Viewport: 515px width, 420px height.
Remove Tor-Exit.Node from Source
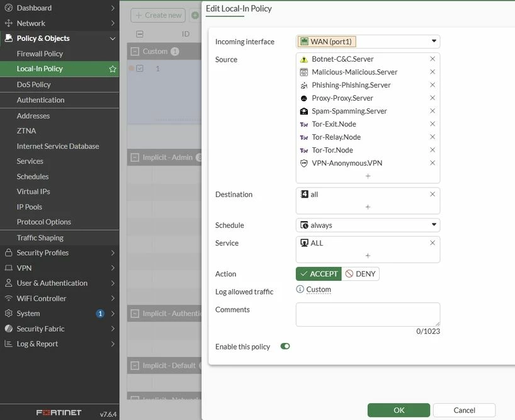coord(433,124)
